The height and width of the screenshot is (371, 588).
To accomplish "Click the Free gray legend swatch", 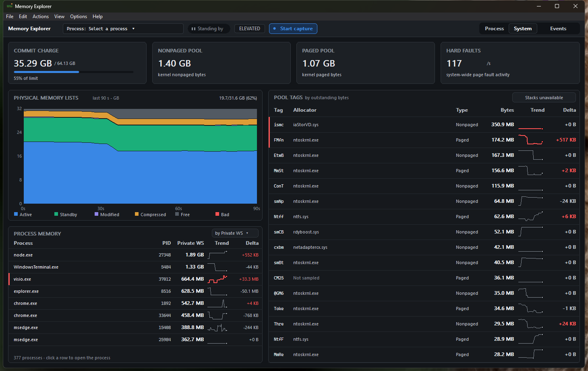I will tap(177, 214).
